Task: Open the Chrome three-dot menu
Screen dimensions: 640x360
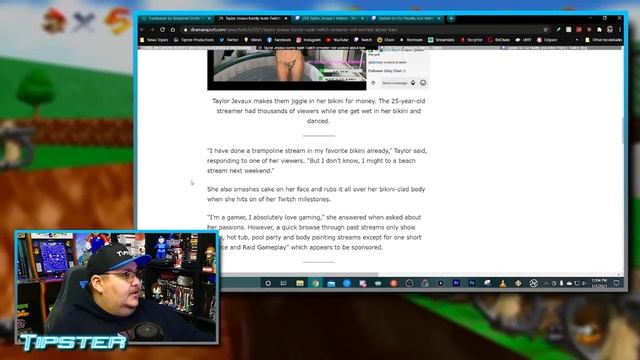Action: pos(620,30)
